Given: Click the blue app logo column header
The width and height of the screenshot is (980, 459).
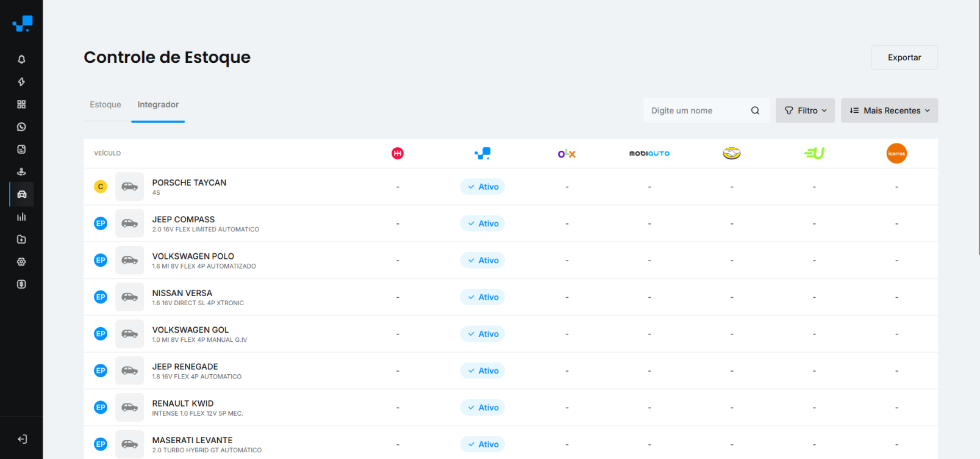Looking at the screenshot, I should point(482,153).
